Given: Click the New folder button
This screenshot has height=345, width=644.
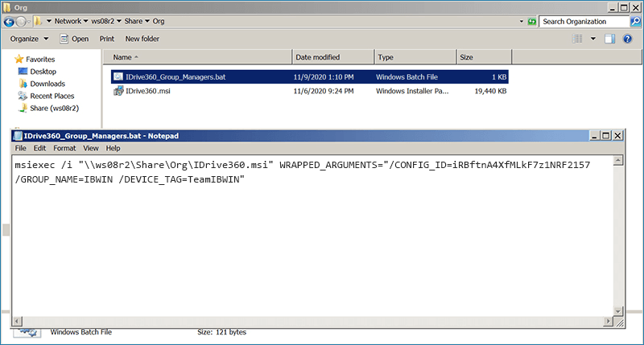Looking at the screenshot, I should click(x=142, y=39).
